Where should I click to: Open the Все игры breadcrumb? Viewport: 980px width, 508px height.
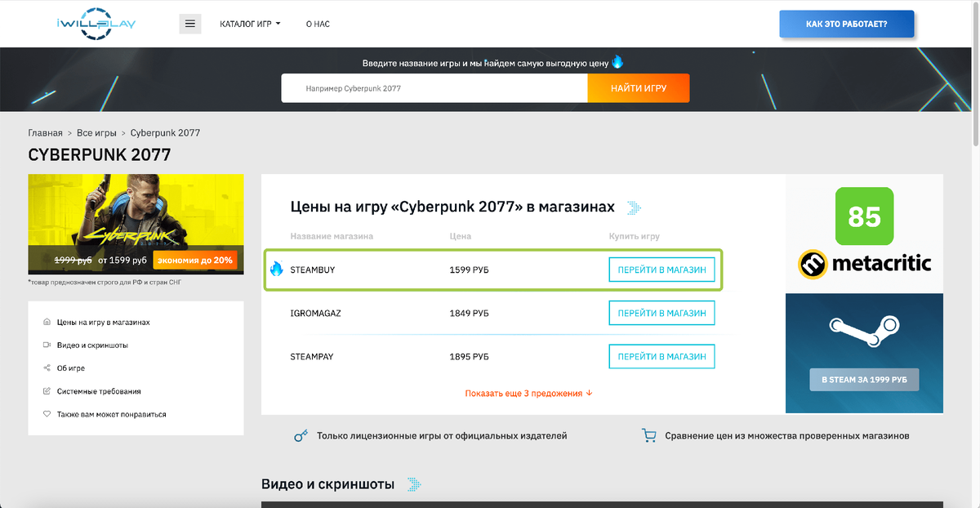97,132
